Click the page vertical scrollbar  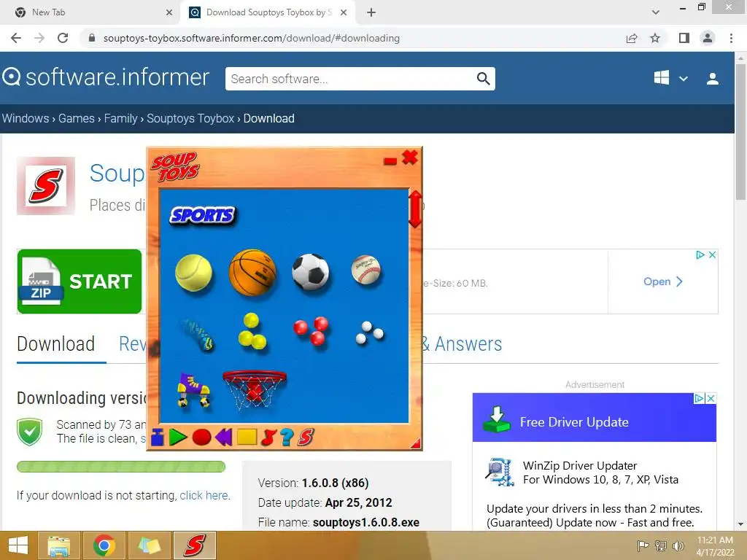pos(740,132)
